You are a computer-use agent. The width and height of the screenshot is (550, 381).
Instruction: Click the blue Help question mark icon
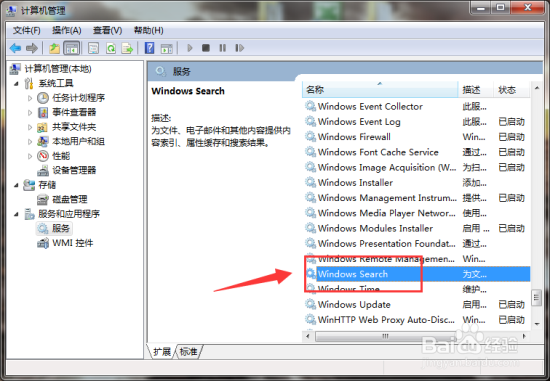pyautogui.click(x=149, y=48)
